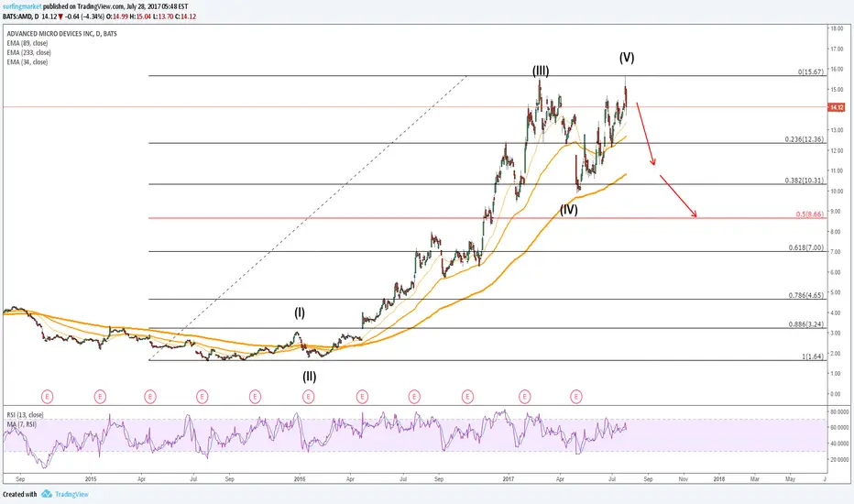This screenshot has width=854, height=504.
Task: Click the ADVANCED MICRO DEVICES INC chart title
Action: pyautogui.click(x=61, y=34)
